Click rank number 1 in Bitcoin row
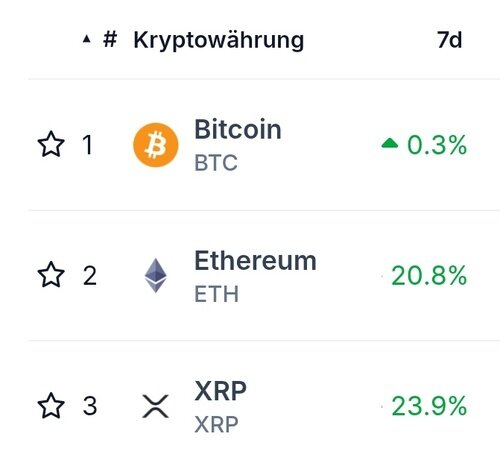 pos(88,145)
